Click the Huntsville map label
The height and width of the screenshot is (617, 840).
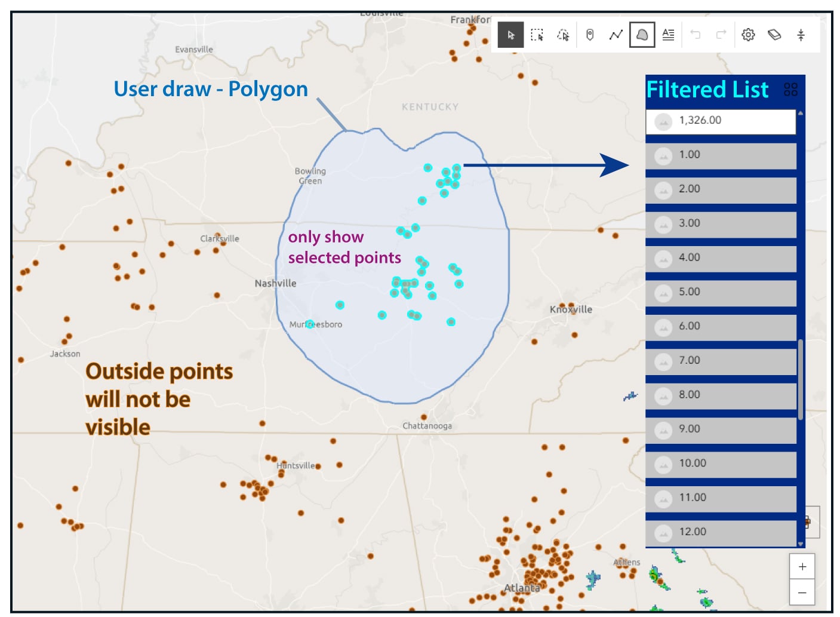(x=296, y=465)
